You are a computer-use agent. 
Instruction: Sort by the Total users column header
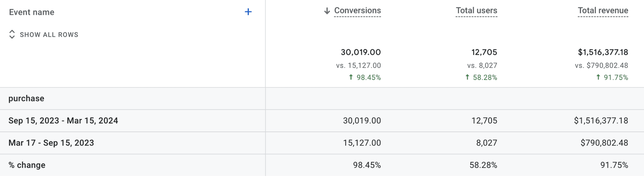coord(477,11)
